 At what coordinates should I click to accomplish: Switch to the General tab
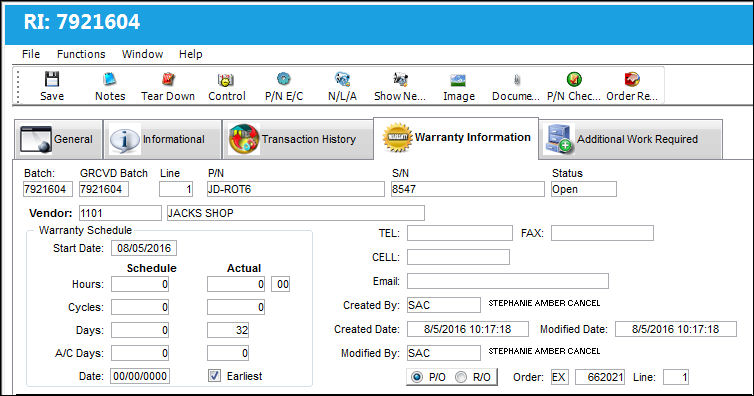pyautogui.click(x=58, y=139)
